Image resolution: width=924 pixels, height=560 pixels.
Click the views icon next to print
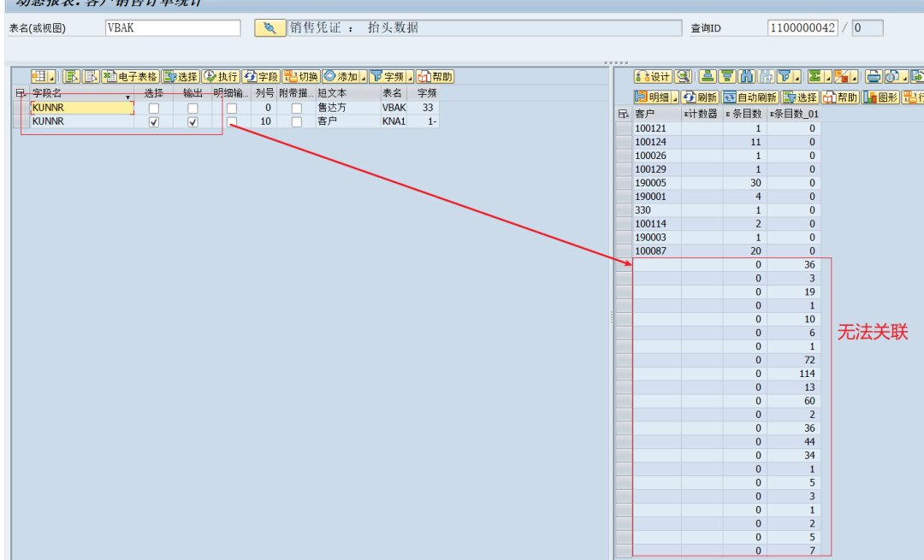[892, 77]
